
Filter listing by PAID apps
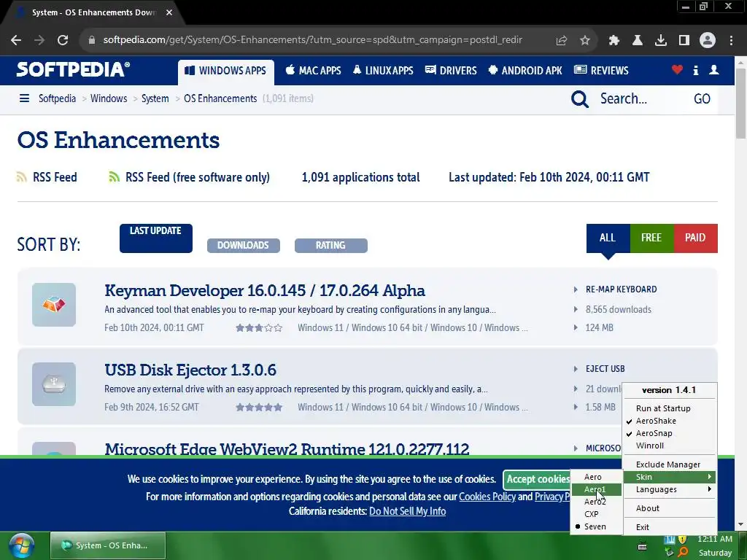tap(695, 238)
